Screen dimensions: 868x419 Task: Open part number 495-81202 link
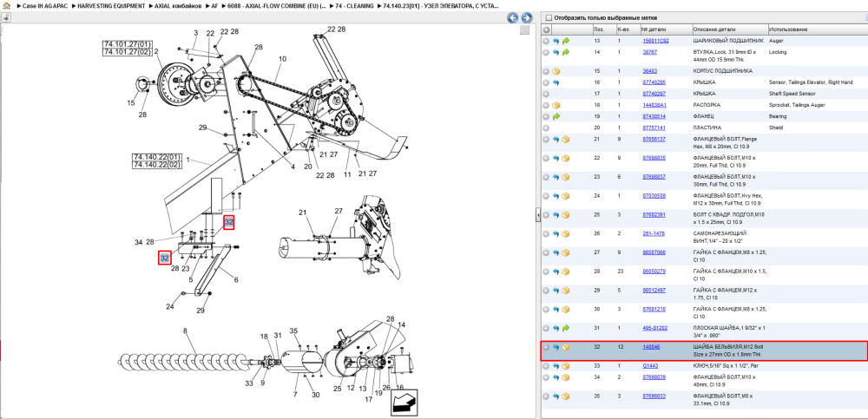pyautogui.click(x=654, y=328)
